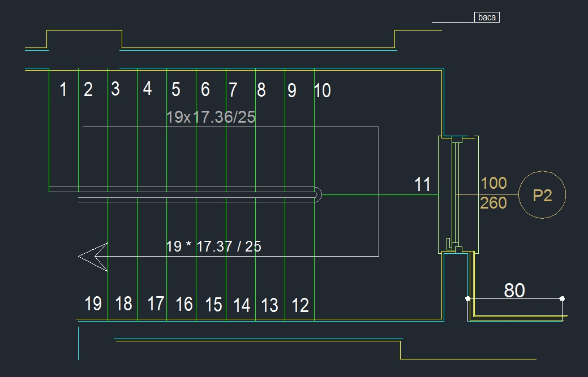Screen dimensions: 588x377
Task: Select window width value 100
Action: (x=494, y=184)
